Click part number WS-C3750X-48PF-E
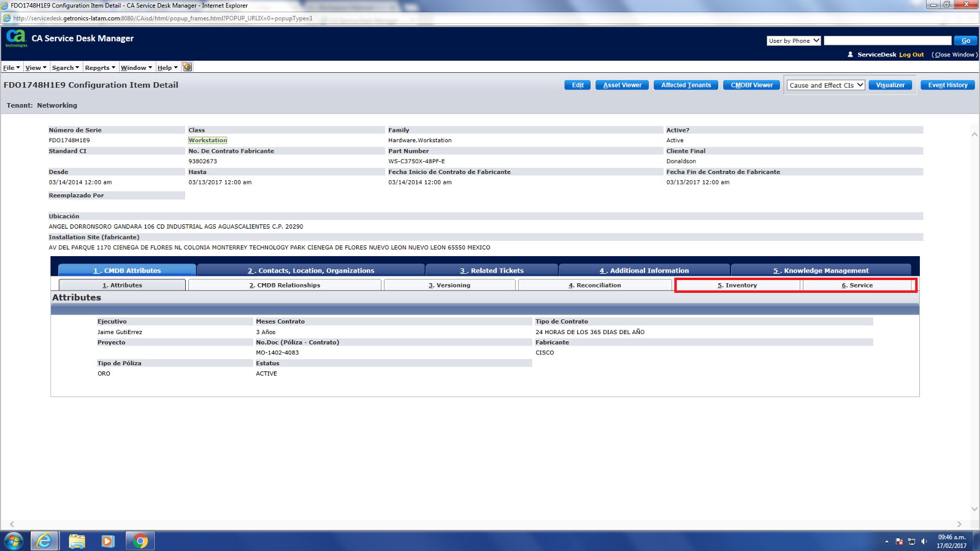980x551 pixels. coord(416,161)
